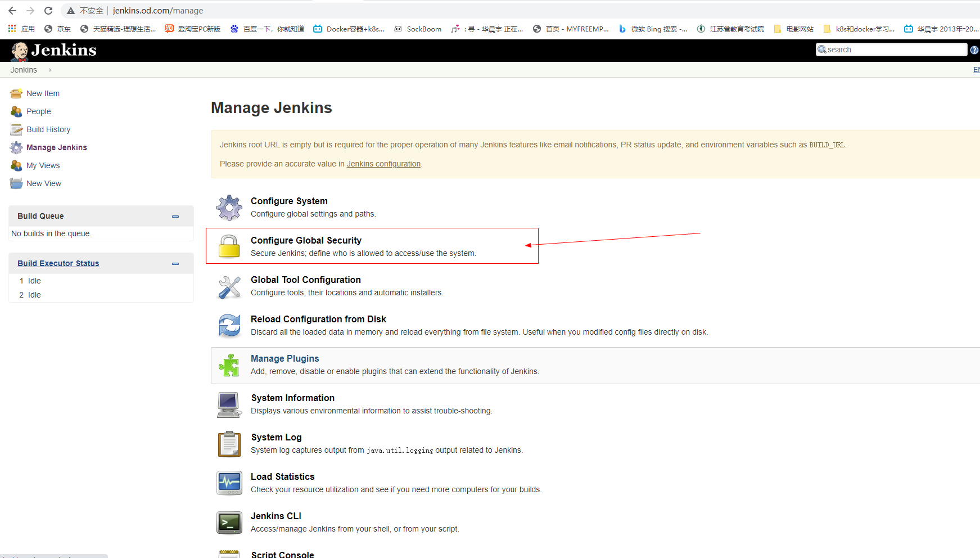Open System Log
Screen dimensions: 980x558
click(276, 437)
